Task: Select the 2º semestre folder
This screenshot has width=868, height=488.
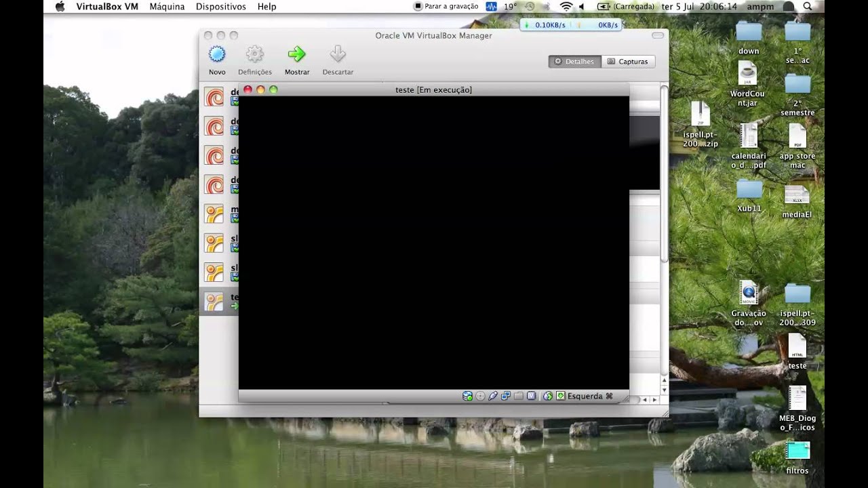Action: click(797, 94)
